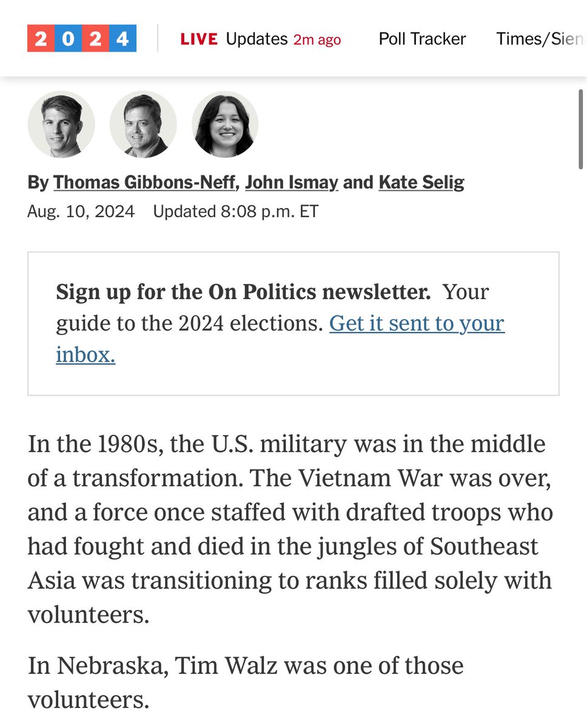The image size is (587, 728).
Task: Open the Updates link in top bar
Action: pos(257,39)
